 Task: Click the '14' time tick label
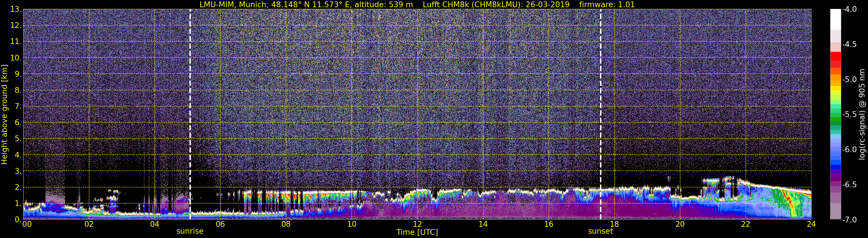(483, 224)
